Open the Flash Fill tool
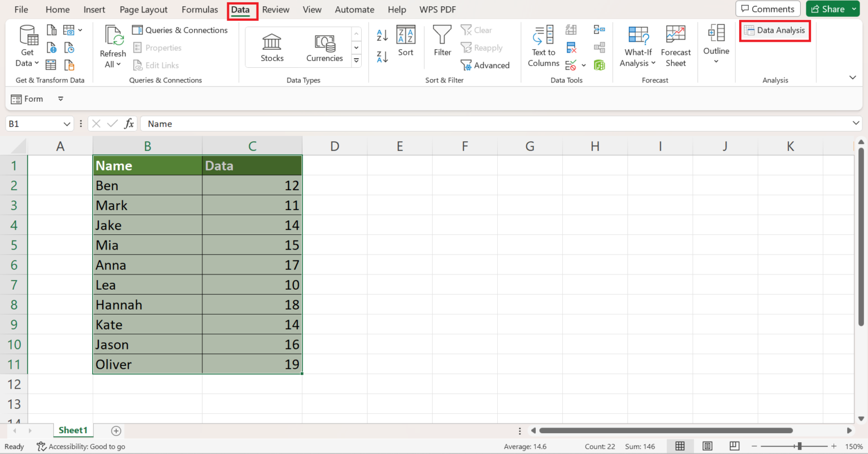 coord(571,29)
